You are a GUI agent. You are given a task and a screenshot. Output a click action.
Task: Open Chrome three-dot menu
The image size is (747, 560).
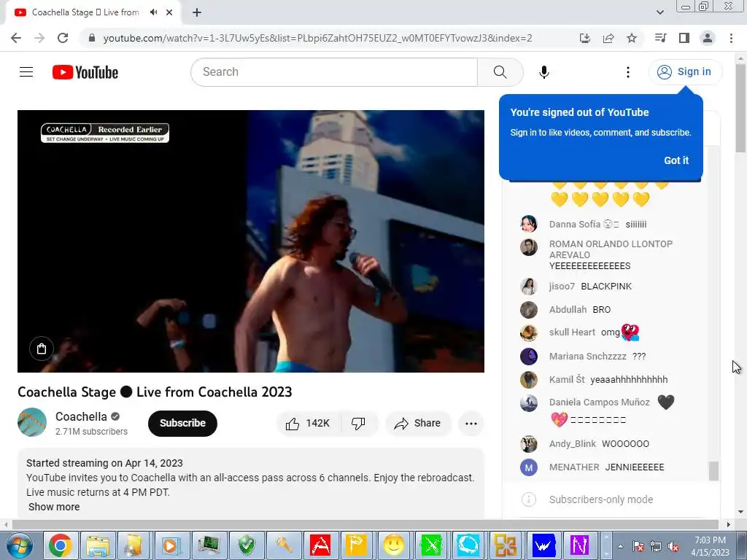pyautogui.click(x=731, y=38)
